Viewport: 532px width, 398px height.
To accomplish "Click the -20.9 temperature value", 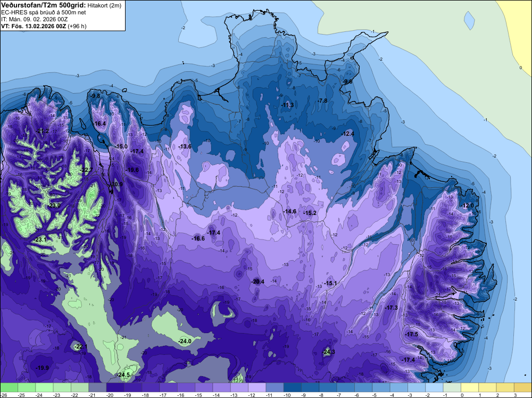I will tap(117, 184).
